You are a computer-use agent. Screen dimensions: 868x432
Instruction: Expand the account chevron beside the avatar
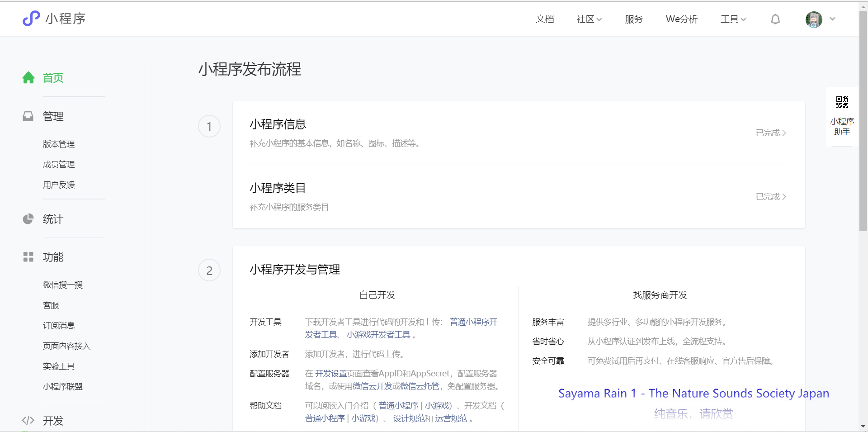[833, 19]
